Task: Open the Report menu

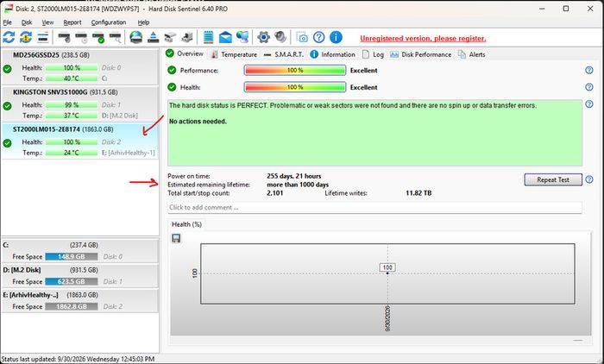Action: point(72,22)
